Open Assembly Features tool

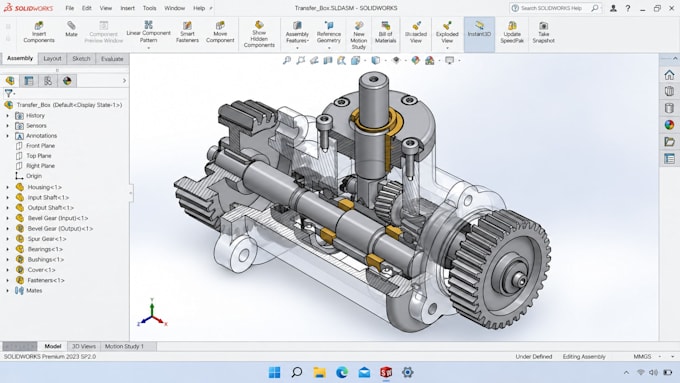point(297,33)
